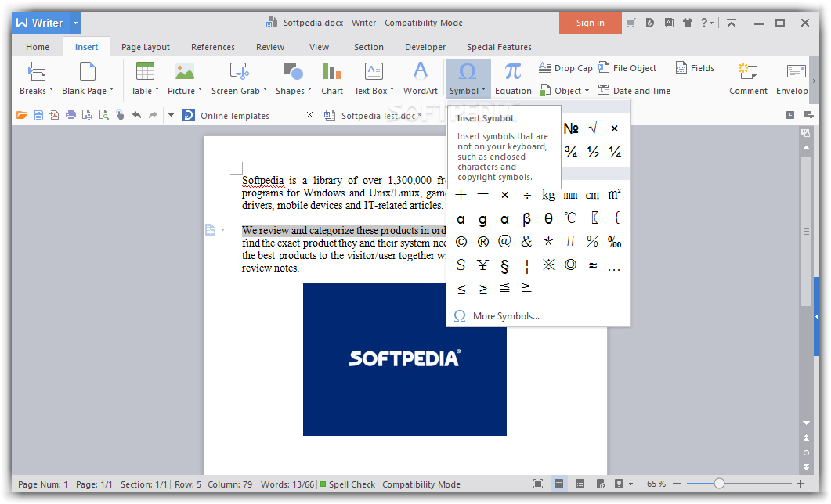Click the 65 % zoom level
This screenshot has height=504, width=831.
656,484
